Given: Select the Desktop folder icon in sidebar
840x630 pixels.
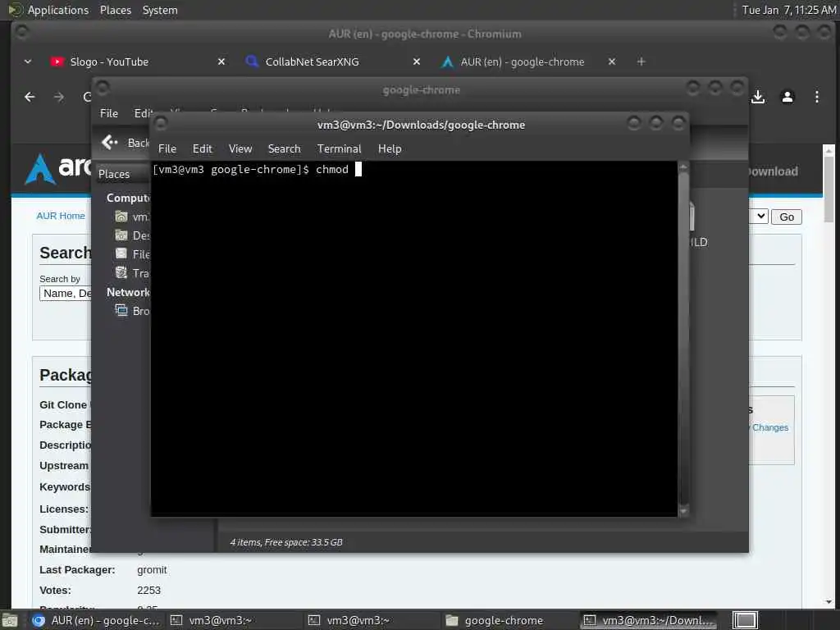Looking at the screenshot, I should [x=121, y=235].
